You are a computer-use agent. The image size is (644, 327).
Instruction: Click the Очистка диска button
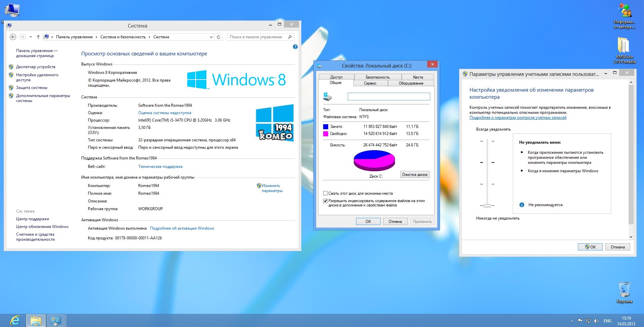[415, 175]
